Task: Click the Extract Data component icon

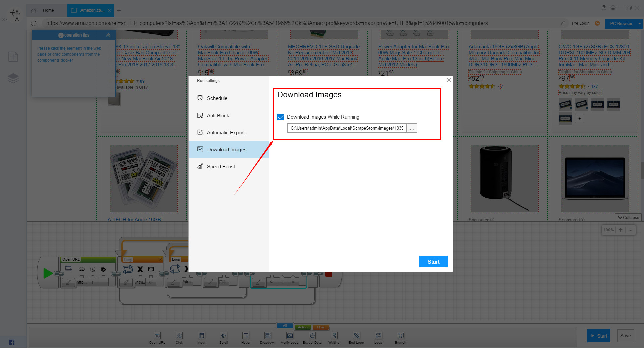Action: [312, 336]
